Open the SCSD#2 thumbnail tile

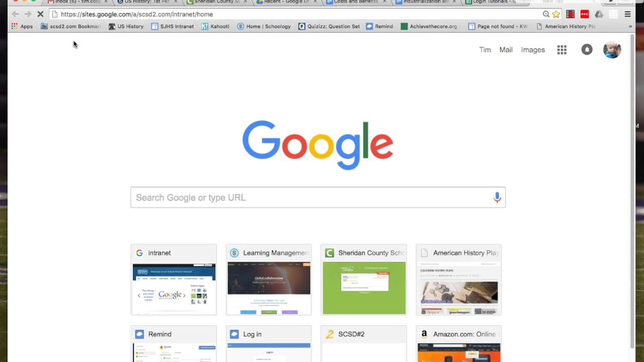coord(364,344)
